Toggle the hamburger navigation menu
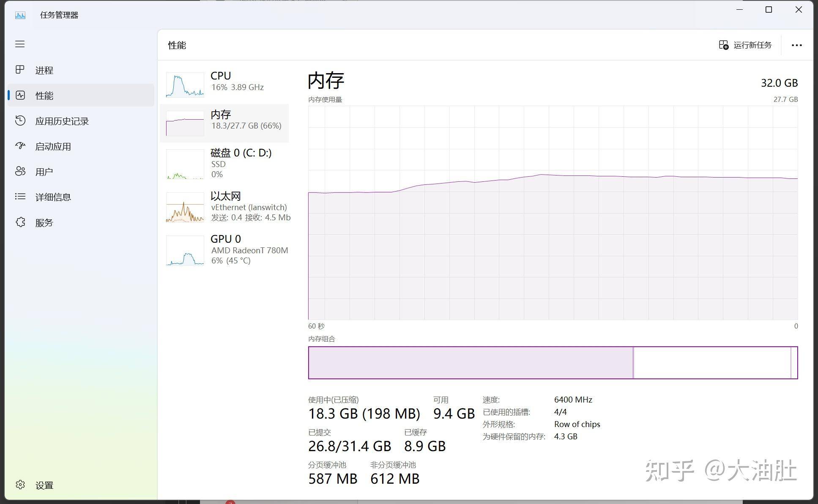The height and width of the screenshot is (504, 818). [20, 44]
